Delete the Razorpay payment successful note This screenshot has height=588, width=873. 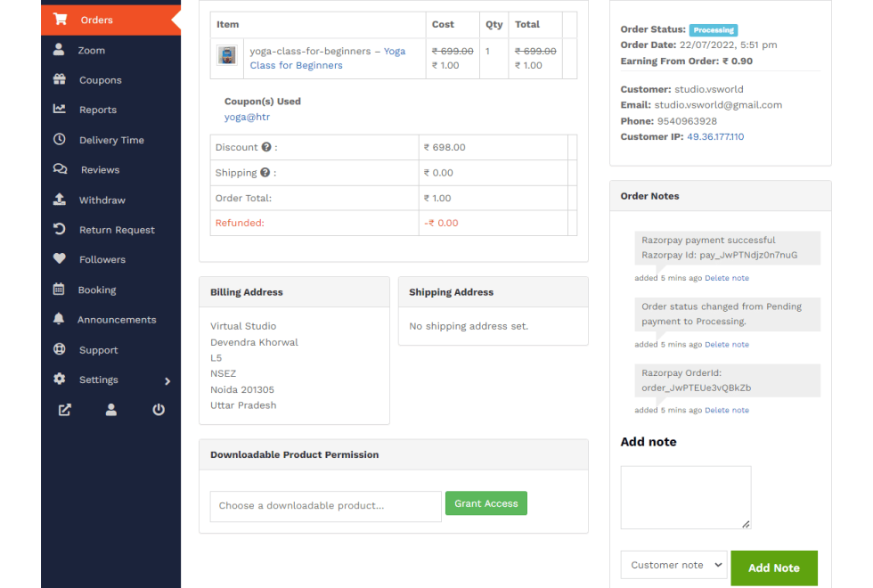tap(727, 278)
